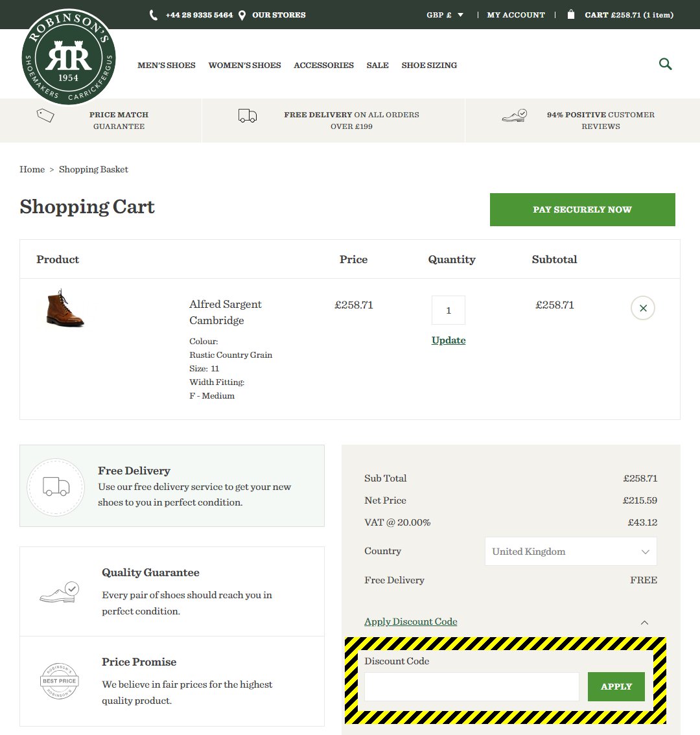Click 94% Positive Customer Reviews text
The height and width of the screenshot is (735, 700).
[601, 121]
